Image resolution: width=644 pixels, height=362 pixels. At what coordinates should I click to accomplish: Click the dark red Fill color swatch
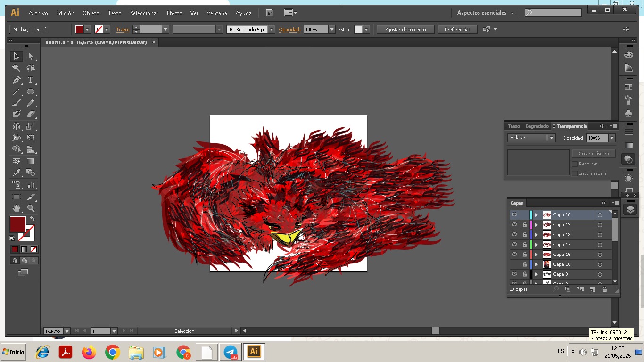18,224
